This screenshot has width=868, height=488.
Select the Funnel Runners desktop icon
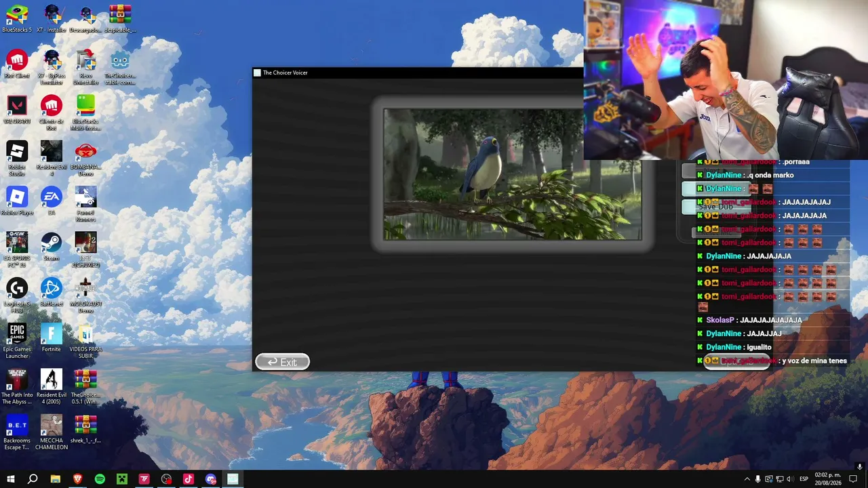coord(85,204)
